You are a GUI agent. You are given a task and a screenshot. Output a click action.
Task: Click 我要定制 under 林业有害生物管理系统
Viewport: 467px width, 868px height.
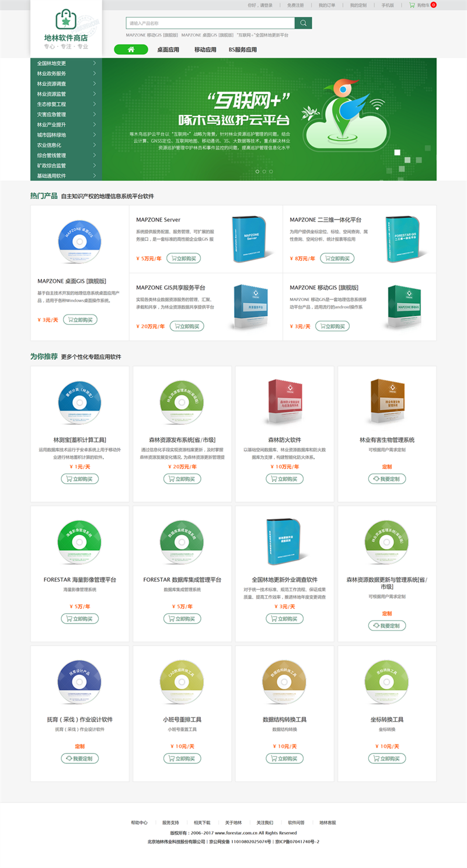[x=387, y=479]
